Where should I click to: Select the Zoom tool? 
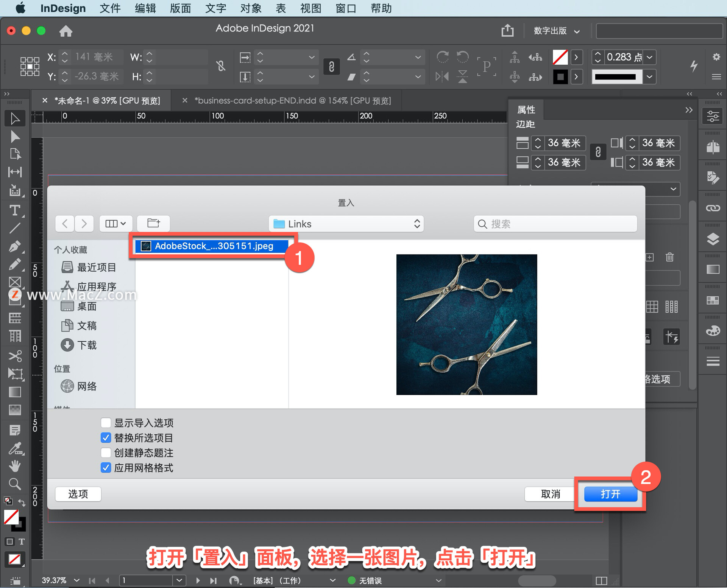tap(15, 484)
